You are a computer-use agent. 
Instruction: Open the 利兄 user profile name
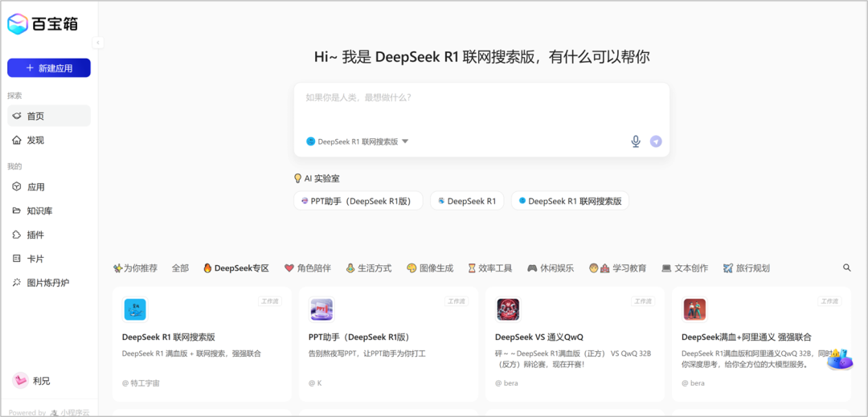coord(42,381)
